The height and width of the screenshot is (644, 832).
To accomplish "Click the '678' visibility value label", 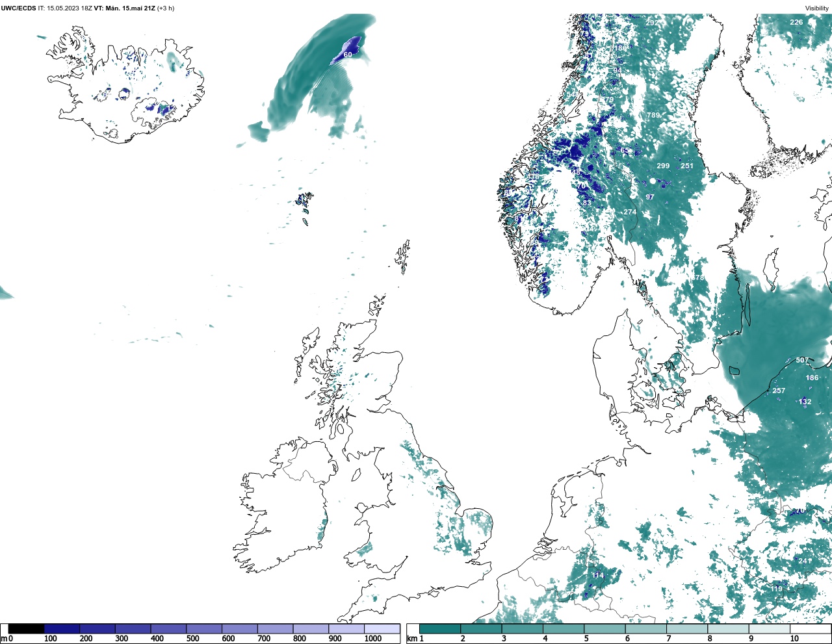I will pyautogui.click(x=697, y=277).
